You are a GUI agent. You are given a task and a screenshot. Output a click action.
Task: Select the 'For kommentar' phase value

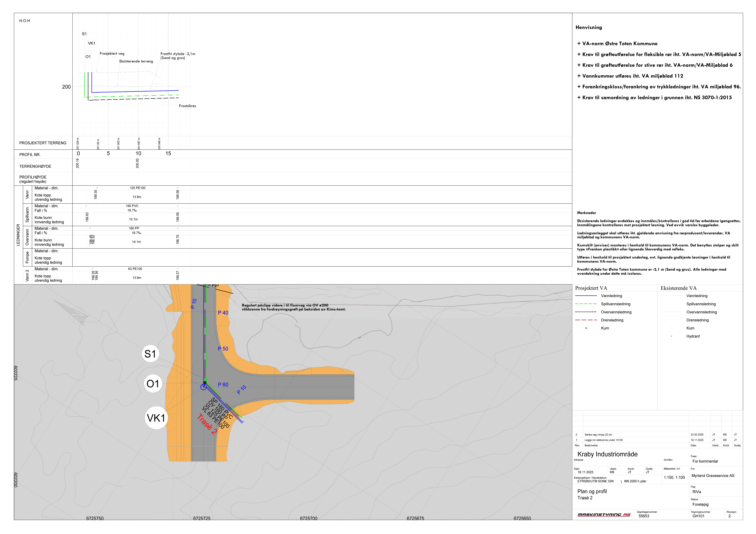(705, 461)
